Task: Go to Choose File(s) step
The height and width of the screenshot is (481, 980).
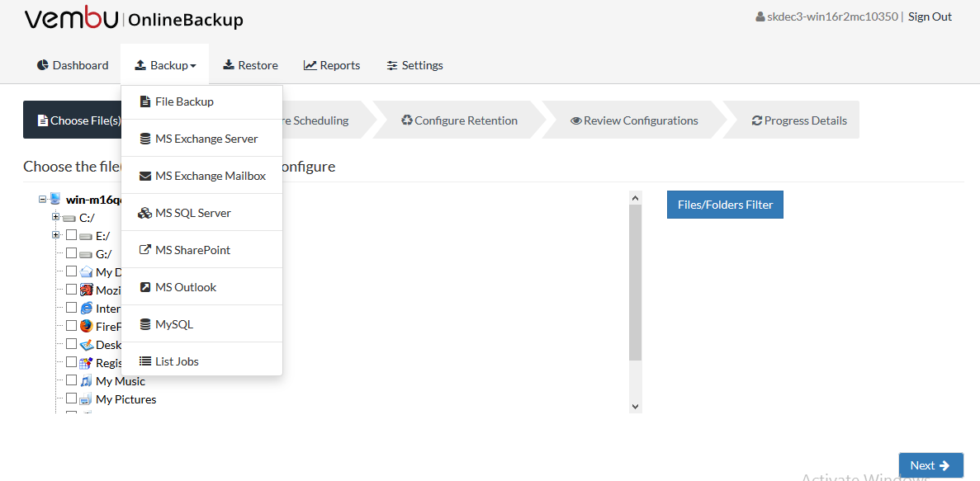Action: [x=73, y=120]
